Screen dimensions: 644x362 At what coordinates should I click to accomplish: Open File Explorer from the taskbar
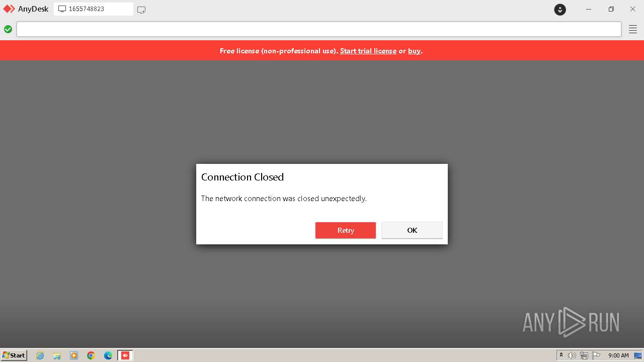[x=57, y=355]
